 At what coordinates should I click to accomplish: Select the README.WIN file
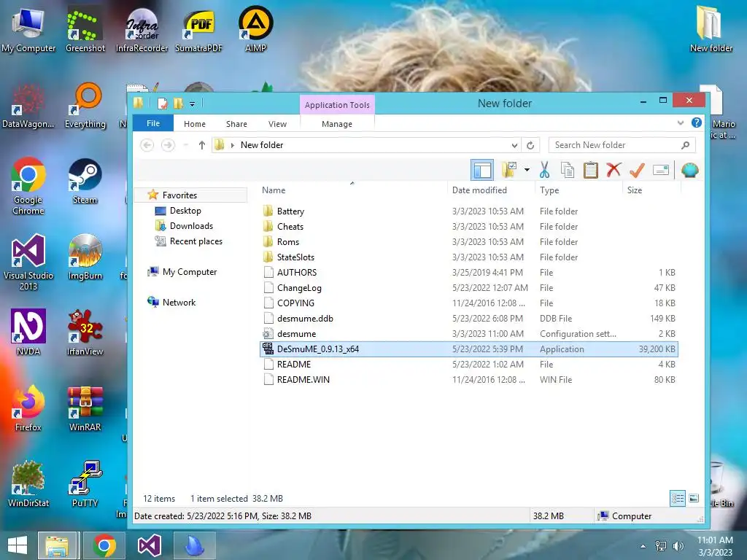tap(303, 379)
